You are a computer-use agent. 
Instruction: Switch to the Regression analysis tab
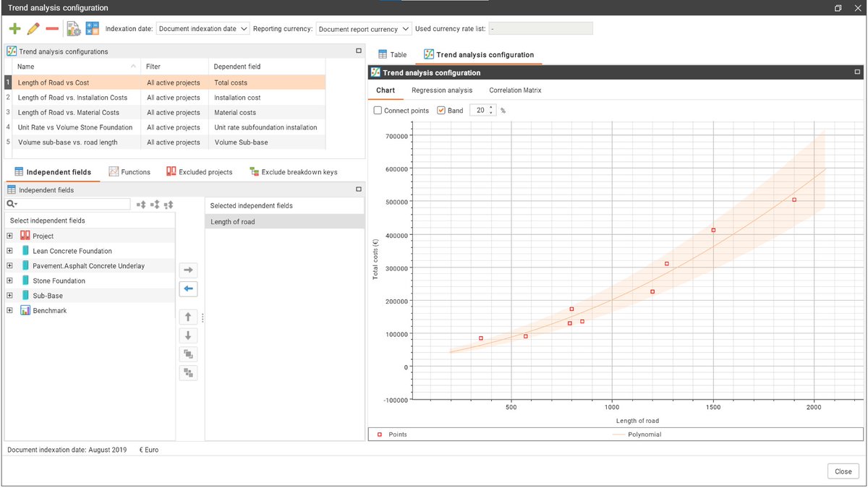tap(442, 90)
